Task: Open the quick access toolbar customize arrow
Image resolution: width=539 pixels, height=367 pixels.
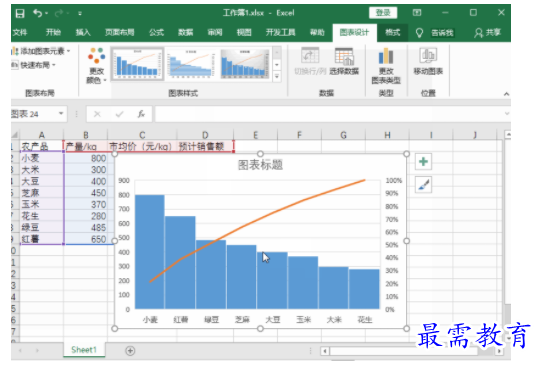Action: coord(80,14)
